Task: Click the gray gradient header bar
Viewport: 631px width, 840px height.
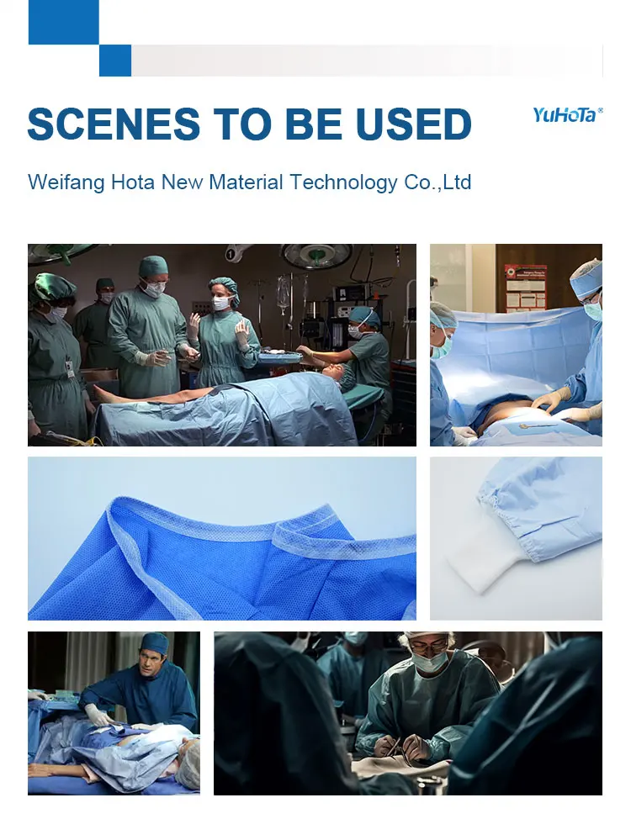Action: 367,60
